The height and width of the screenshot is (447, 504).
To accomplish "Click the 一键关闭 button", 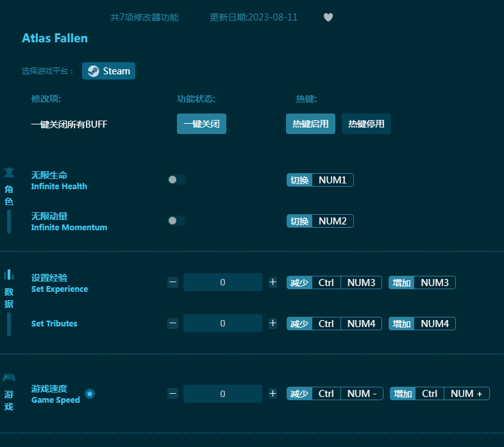I will pyautogui.click(x=201, y=124).
